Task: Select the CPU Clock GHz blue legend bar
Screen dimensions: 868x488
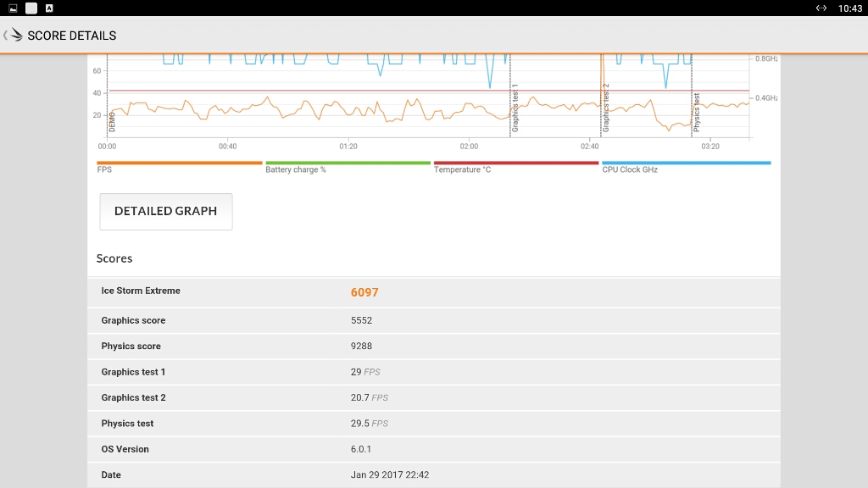Action: click(x=687, y=164)
